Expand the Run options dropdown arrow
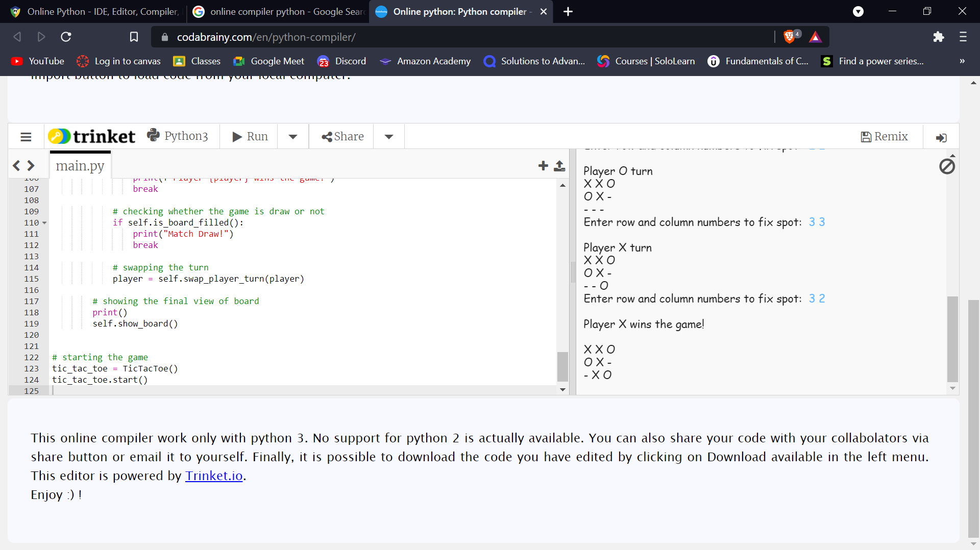The width and height of the screenshot is (980, 550). tap(293, 137)
